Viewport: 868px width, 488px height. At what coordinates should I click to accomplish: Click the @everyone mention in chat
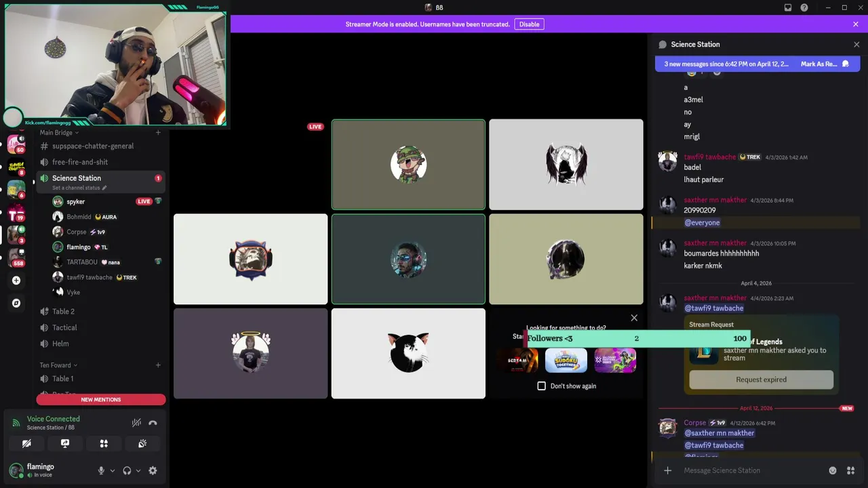[x=702, y=223]
